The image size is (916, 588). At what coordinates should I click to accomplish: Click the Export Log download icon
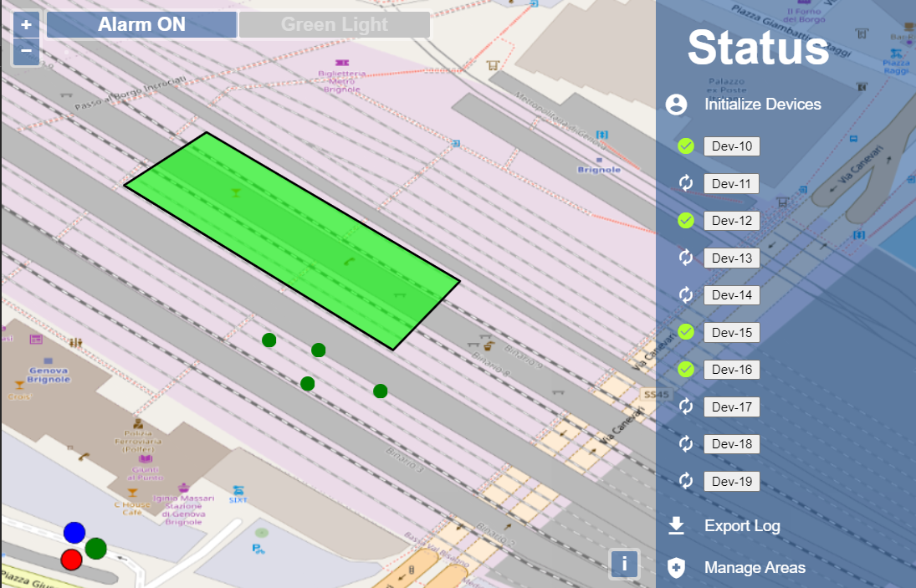pyautogui.click(x=676, y=525)
